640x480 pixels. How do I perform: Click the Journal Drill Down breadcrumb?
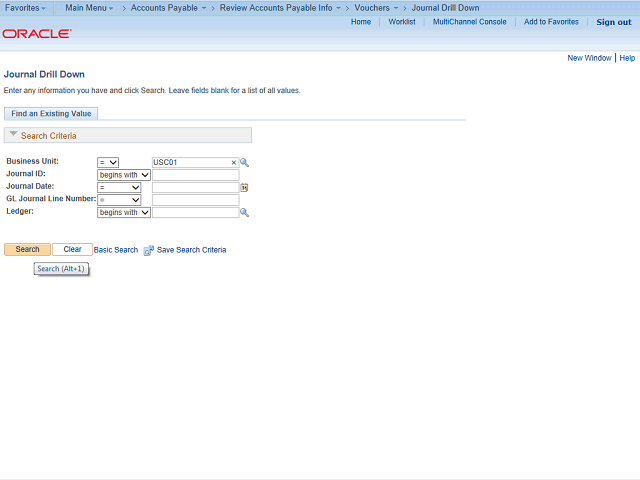445,8
